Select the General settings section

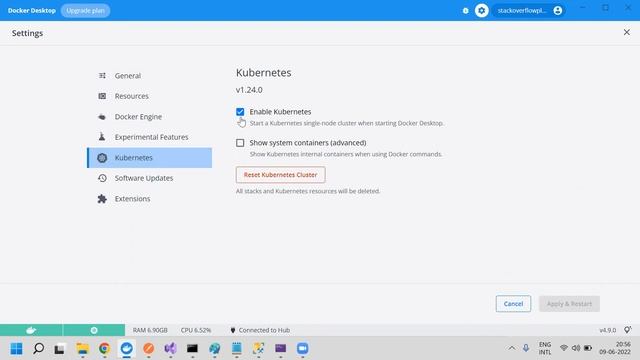click(x=149, y=76)
